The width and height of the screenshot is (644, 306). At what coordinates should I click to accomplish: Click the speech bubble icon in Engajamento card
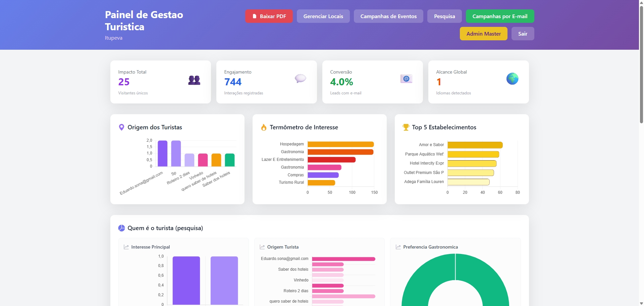(300, 79)
